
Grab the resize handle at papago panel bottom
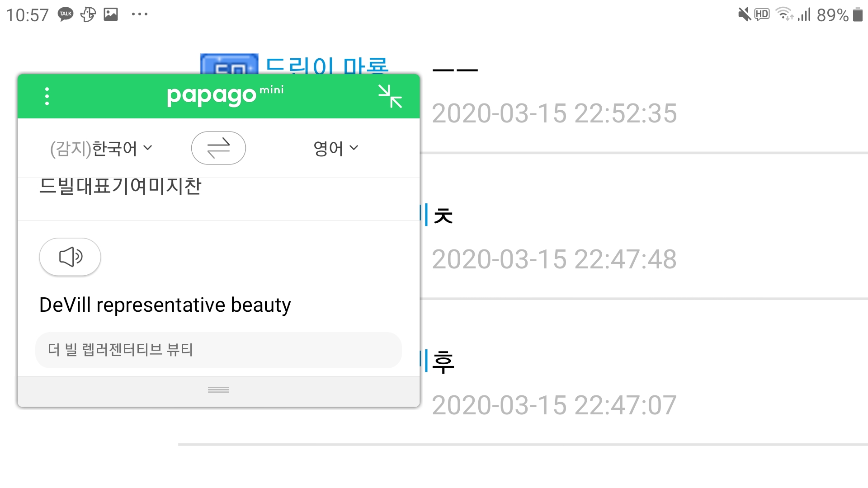(x=218, y=390)
